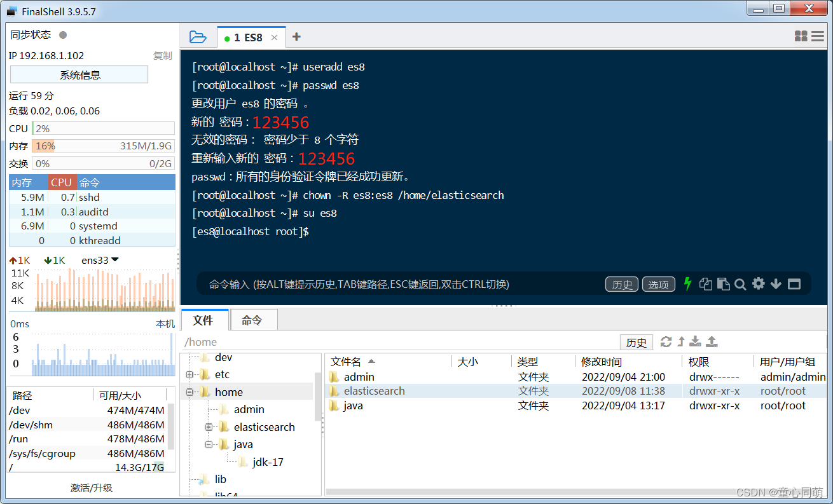Select the systemd process row

click(92, 226)
